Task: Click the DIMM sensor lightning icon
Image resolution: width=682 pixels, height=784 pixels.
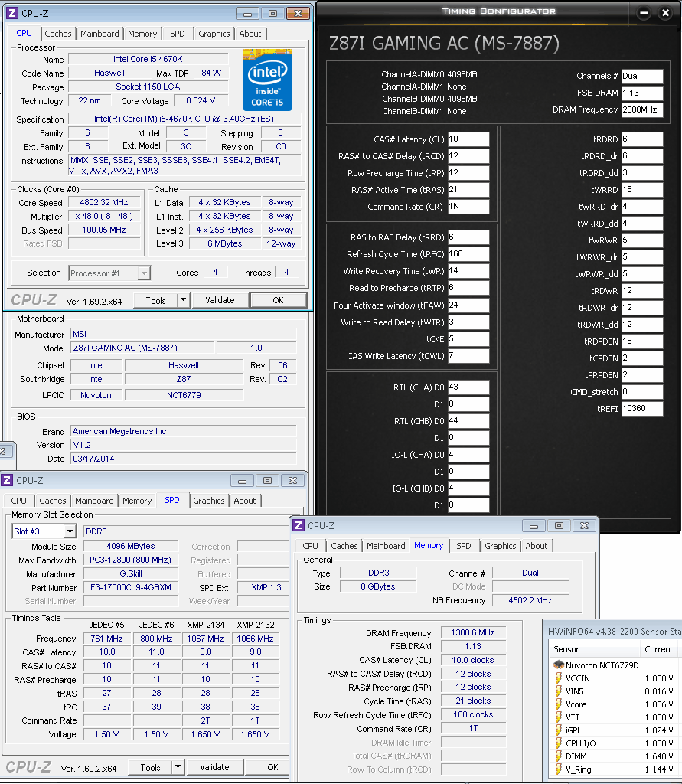Action: 559,756
